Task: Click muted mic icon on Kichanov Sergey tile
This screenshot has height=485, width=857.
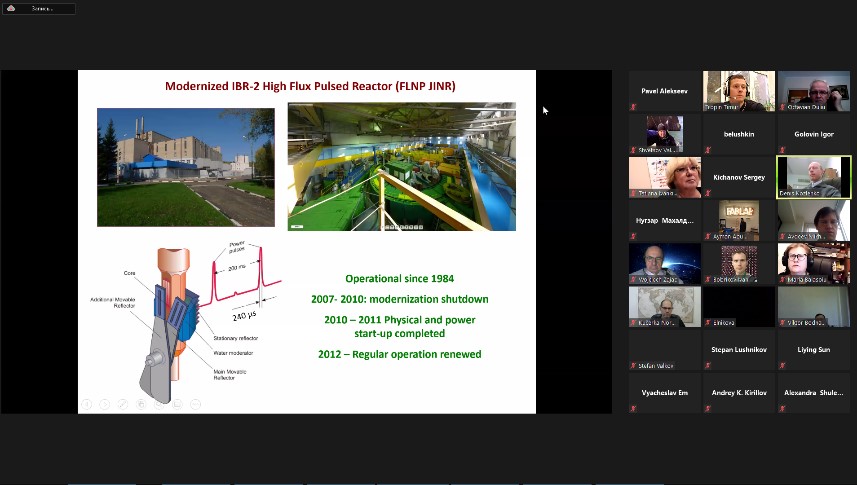Action: [x=706, y=194]
